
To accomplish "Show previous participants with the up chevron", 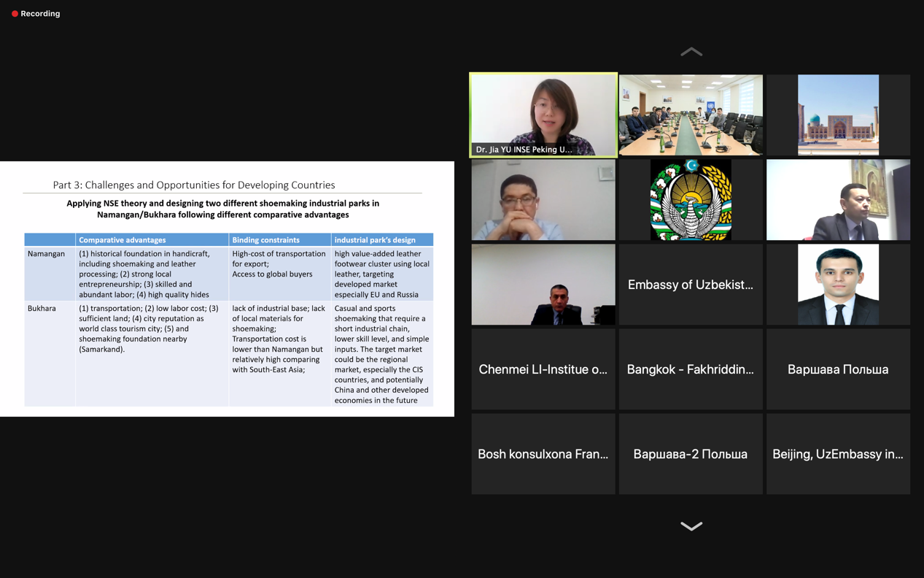I will (691, 52).
